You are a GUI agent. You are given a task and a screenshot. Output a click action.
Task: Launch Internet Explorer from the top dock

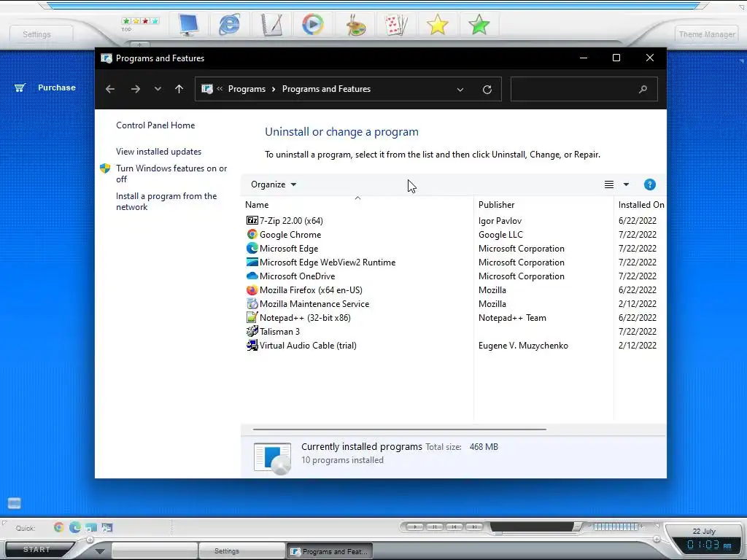[x=229, y=24]
